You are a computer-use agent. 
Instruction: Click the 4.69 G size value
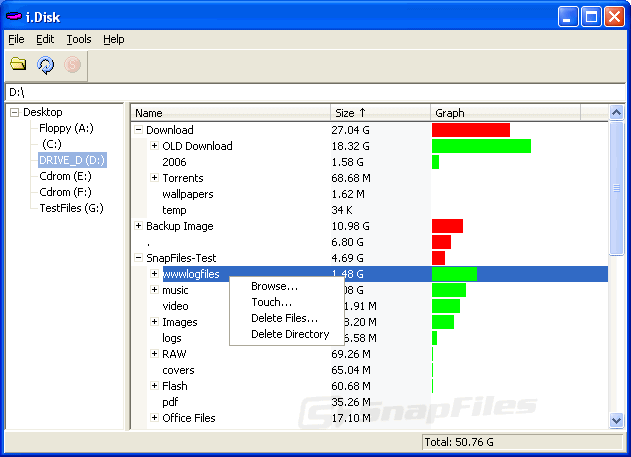[x=347, y=258]
